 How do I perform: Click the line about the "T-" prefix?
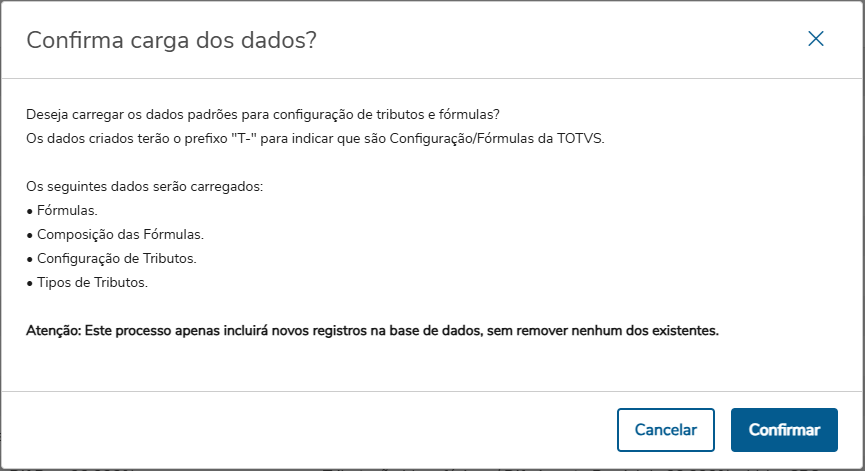click(x=315, y=137)
